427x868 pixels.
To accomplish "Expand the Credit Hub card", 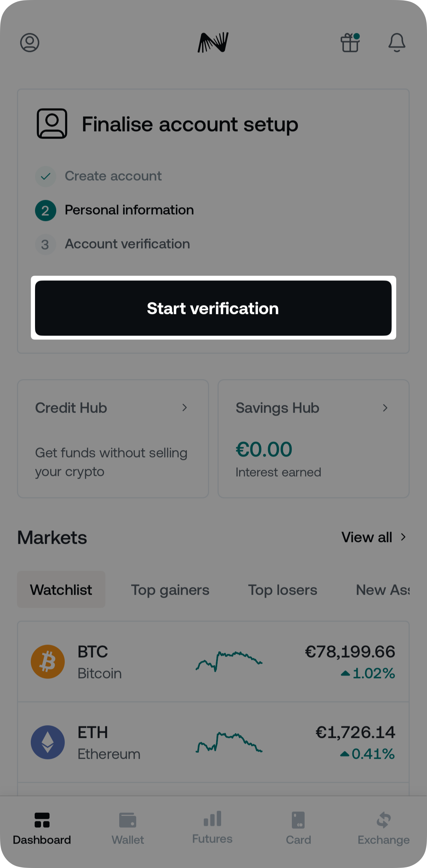I will [x=113, y=438].
